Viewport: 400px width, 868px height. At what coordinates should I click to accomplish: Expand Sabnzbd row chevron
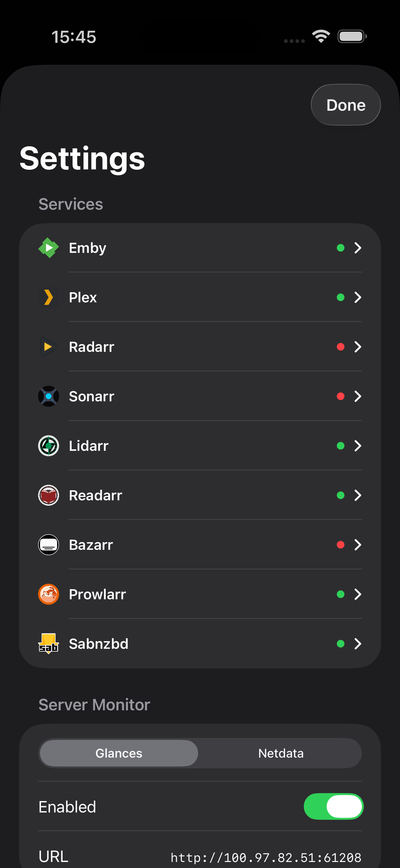click(358, 644)
